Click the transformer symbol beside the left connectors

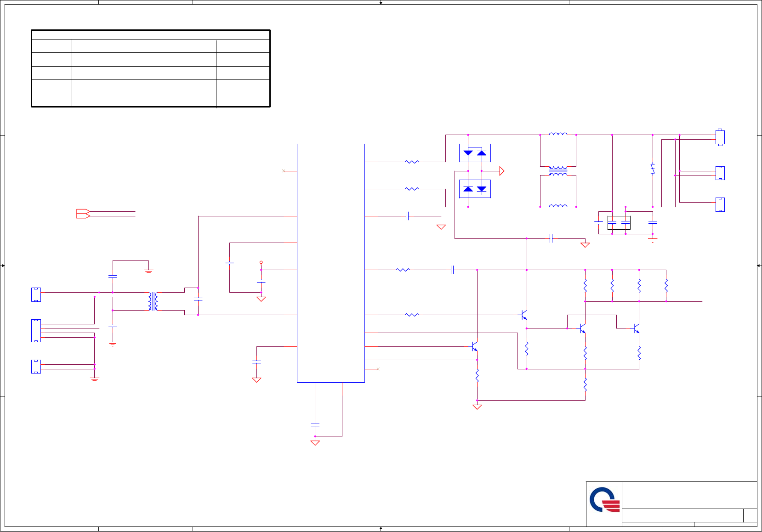click(x=153, y=301)
